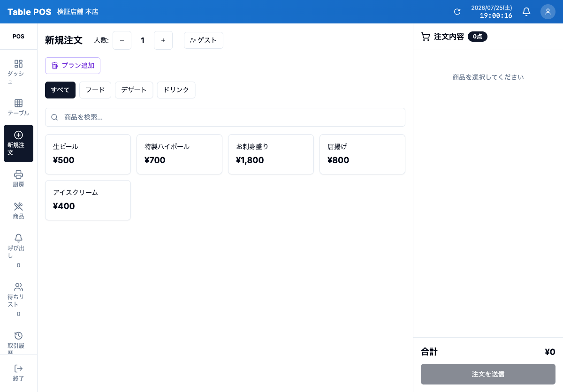The image size is (563, 392).
Task: Click the date 2026/07/25(土)
Action: pyautogui.click(x=492, y=8)
